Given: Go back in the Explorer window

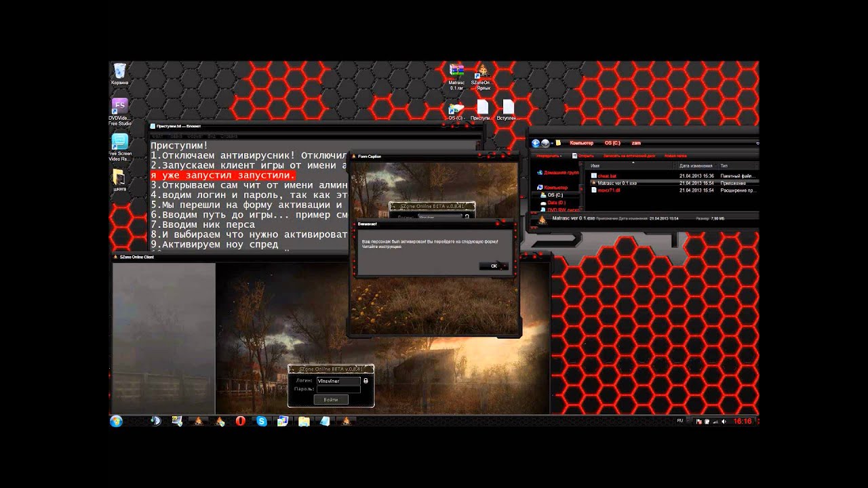Looking at the screenshot, I should (536, 143).
